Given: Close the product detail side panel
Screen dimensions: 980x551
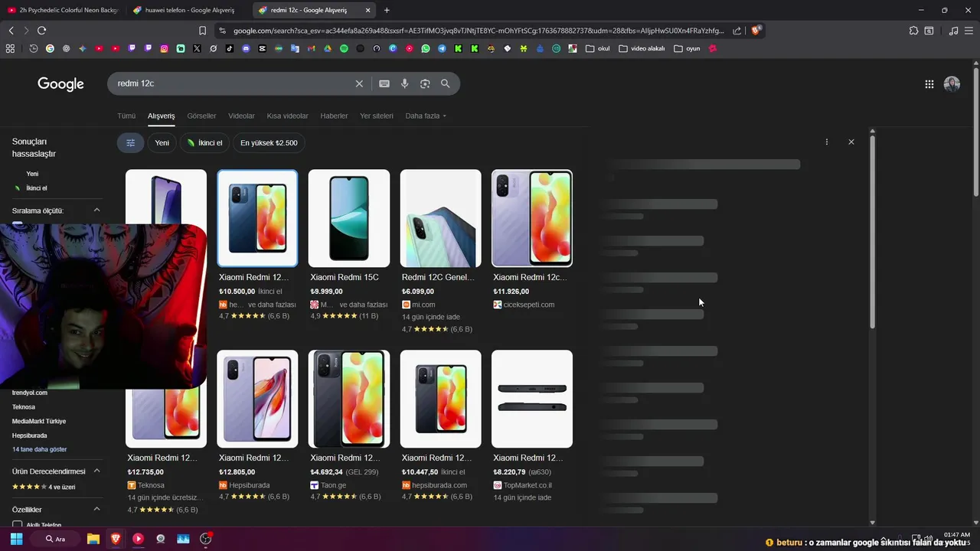Looking at the screenshot, I should (x=851, y=142).
